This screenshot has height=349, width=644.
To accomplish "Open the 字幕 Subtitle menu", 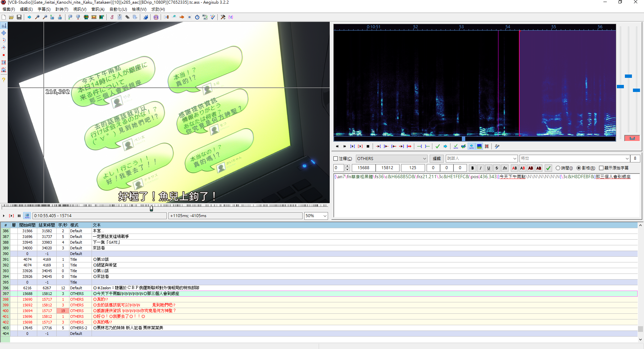I will 44,9.
